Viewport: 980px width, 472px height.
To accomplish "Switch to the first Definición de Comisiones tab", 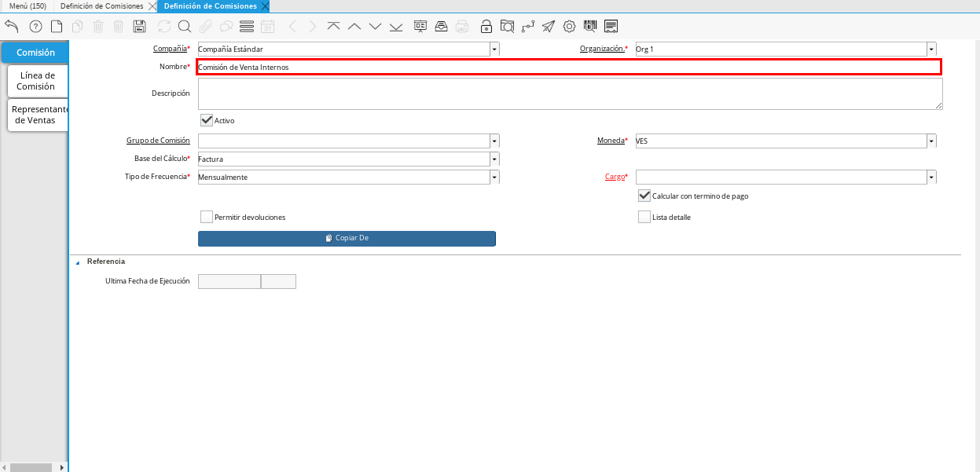I will click(x=102, y=5).
